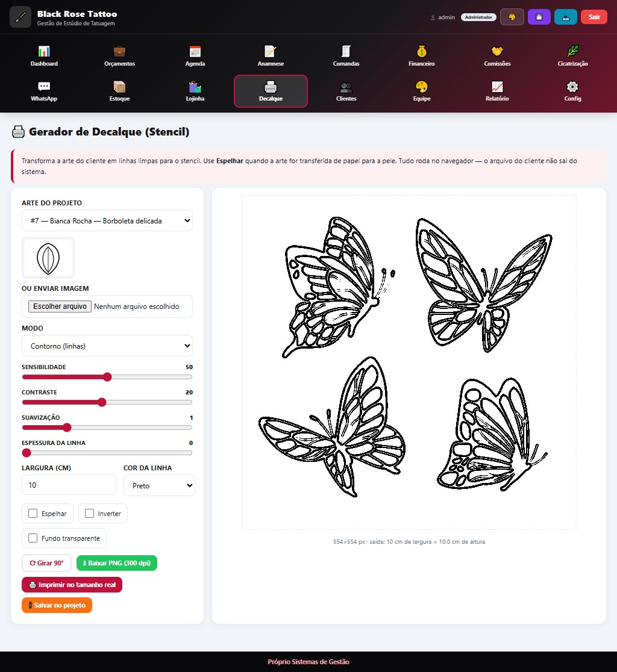The height and width of the screenshot is (672, 617).
Task: Adjust the Sensibilidade slider
Action: coord(107,377)
